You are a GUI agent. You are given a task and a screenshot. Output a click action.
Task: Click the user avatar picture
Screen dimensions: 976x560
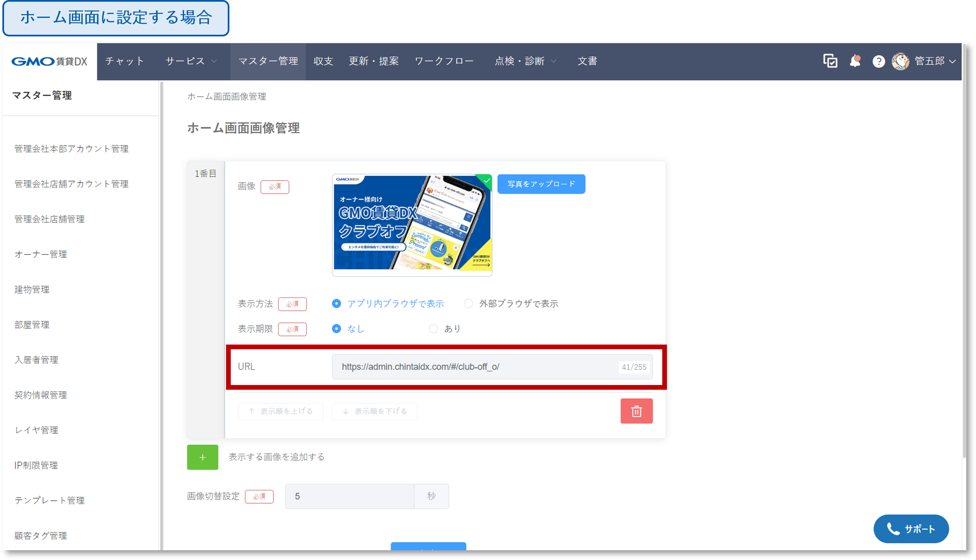(x=900, y=62)
